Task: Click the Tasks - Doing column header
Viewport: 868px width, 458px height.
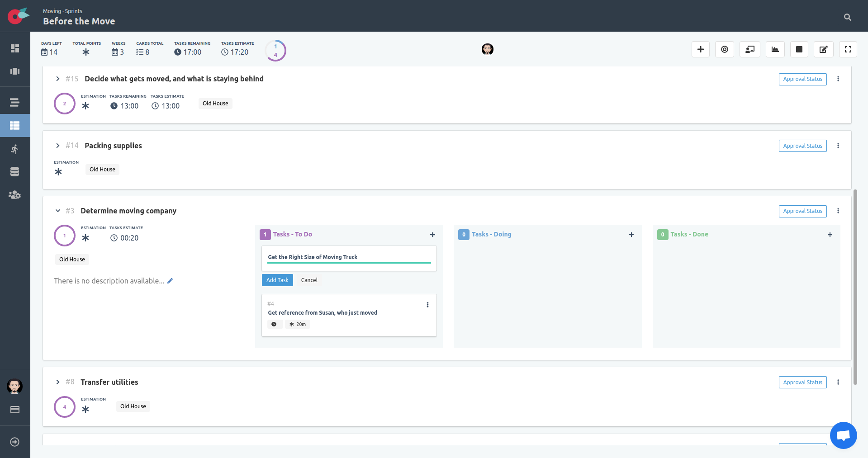Action: 491,234
